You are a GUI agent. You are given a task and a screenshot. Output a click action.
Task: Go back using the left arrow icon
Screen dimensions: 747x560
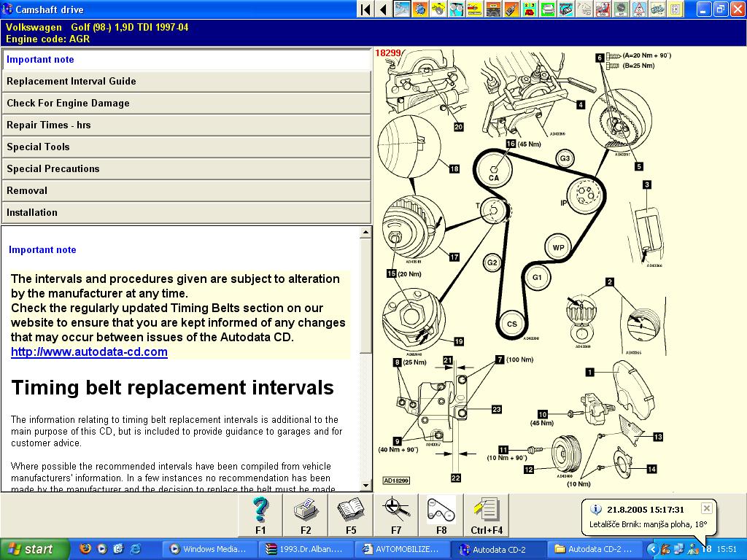click(x=384, y=9)
